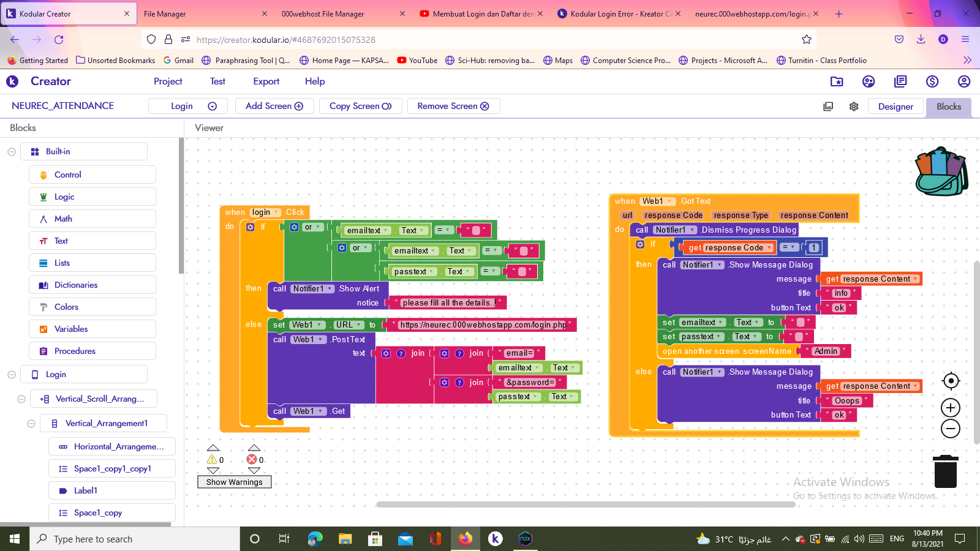980x551 pixels.
Task: Switch to the Designer view
Action: 895,107
